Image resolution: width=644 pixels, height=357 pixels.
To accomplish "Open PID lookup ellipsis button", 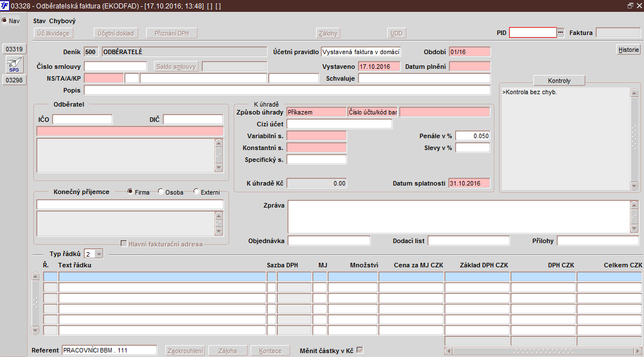I will [x=560, y=33].
